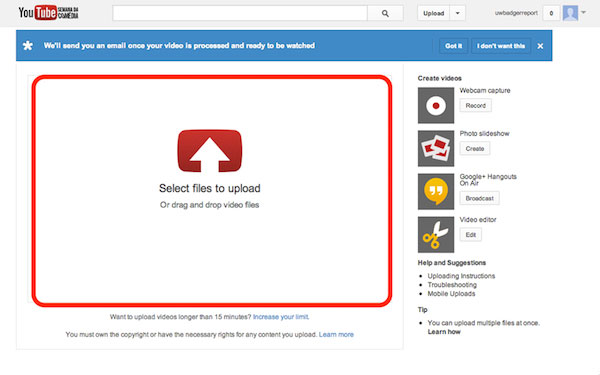Focus the YouTube search input field
This screenshot has height=375, width=600.
tap(240, 13)
